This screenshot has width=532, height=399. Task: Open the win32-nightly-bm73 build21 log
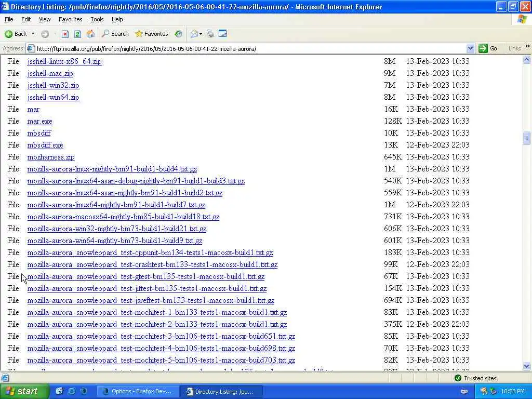pos(117,229)
